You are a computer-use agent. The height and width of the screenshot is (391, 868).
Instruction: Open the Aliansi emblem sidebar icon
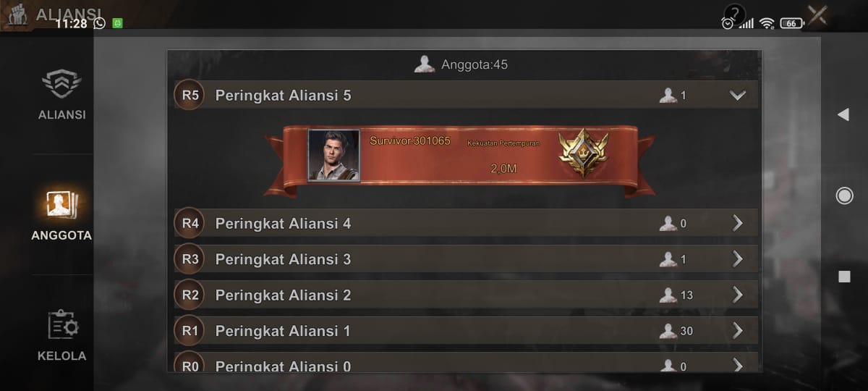point(61,85)
